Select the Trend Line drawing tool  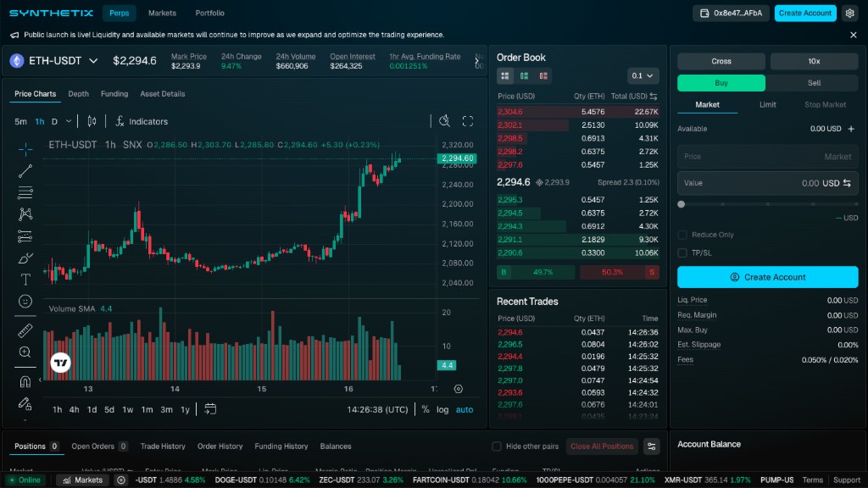click(25, 169)
